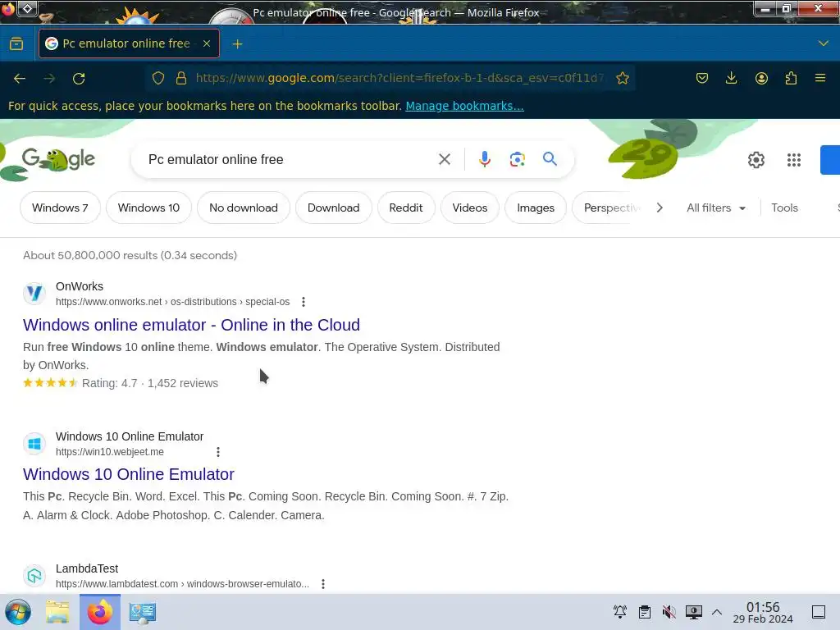
Task: Click the OnWorks site favicon
Action: pyautogui.click(x=34, y=294)
